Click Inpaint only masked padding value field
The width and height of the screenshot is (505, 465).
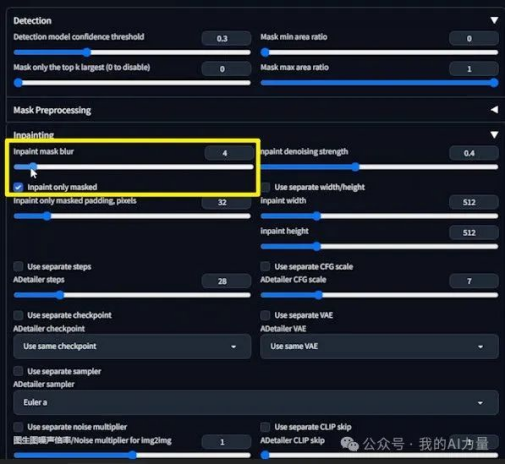[x=226, y=202]
